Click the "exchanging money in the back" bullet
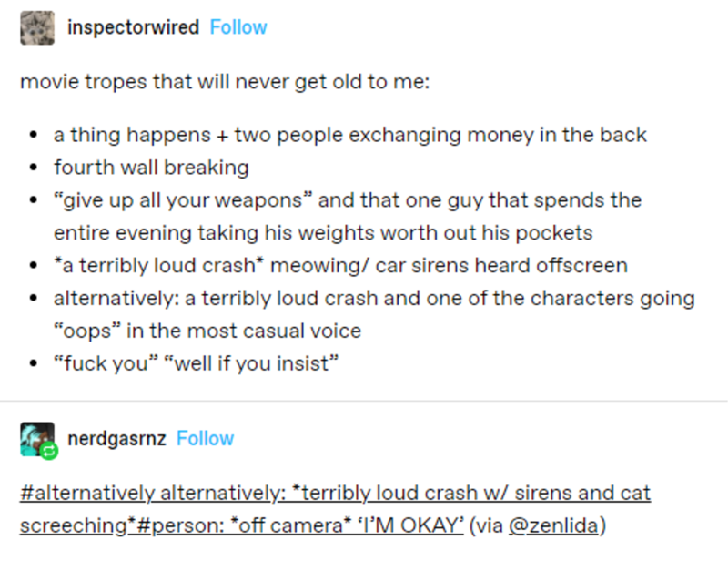This screenshot has height=561, width=728. 350,135
